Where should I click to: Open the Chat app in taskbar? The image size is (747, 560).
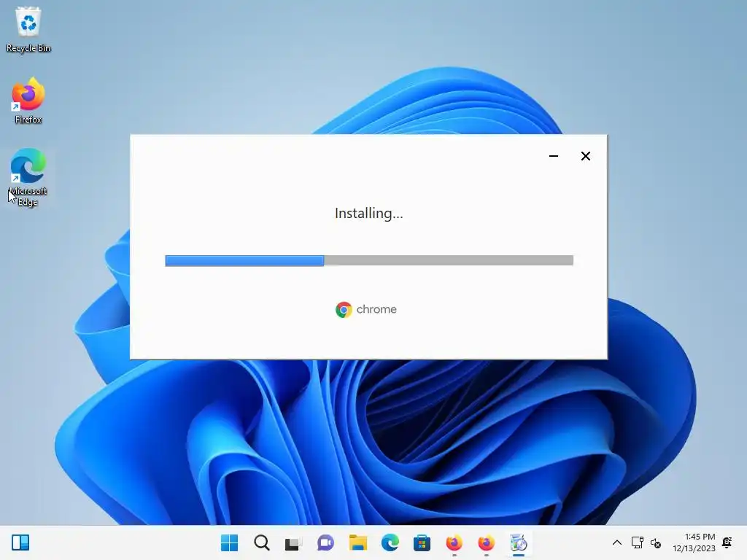pos(325,542)
